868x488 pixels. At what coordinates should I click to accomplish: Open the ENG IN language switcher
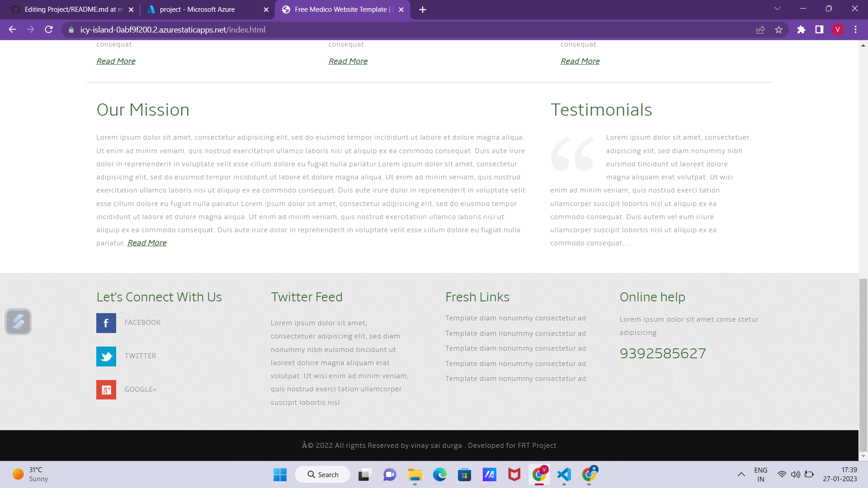coord(761,474)
